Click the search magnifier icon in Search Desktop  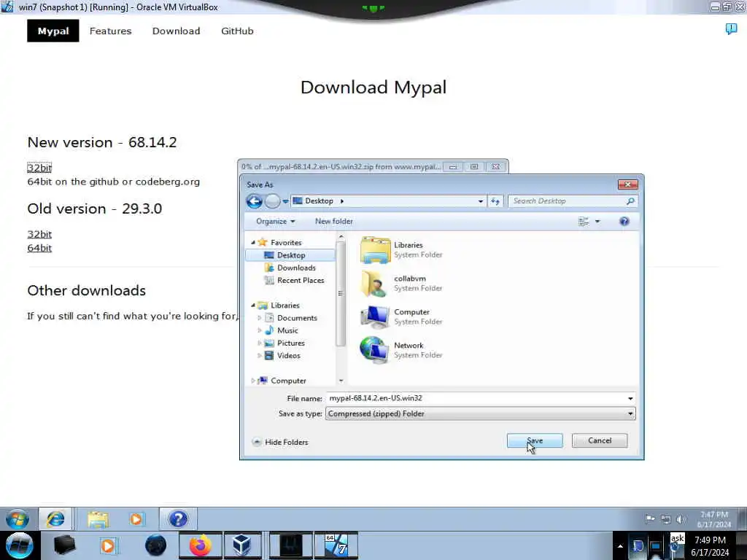tap(630, 201)
